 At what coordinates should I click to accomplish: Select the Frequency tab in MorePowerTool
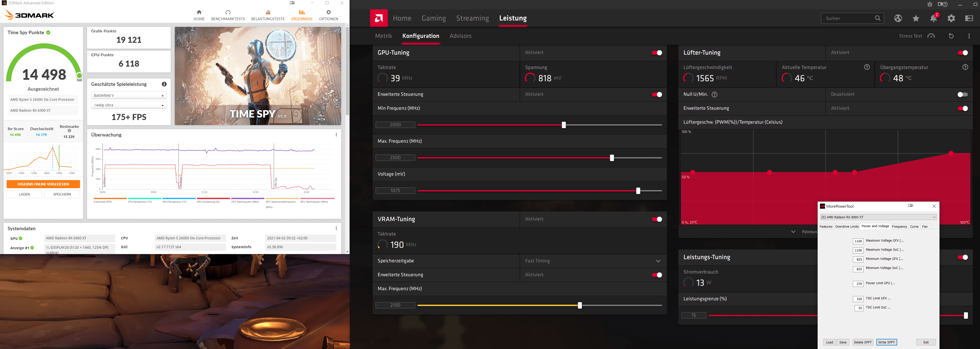[x=899, y=226]
